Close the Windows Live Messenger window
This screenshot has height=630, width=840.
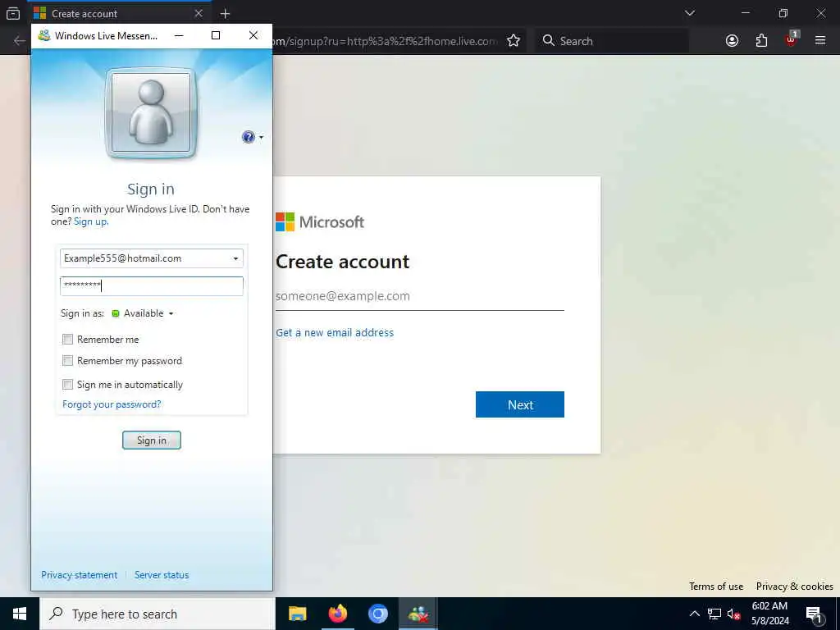point(253,35)
